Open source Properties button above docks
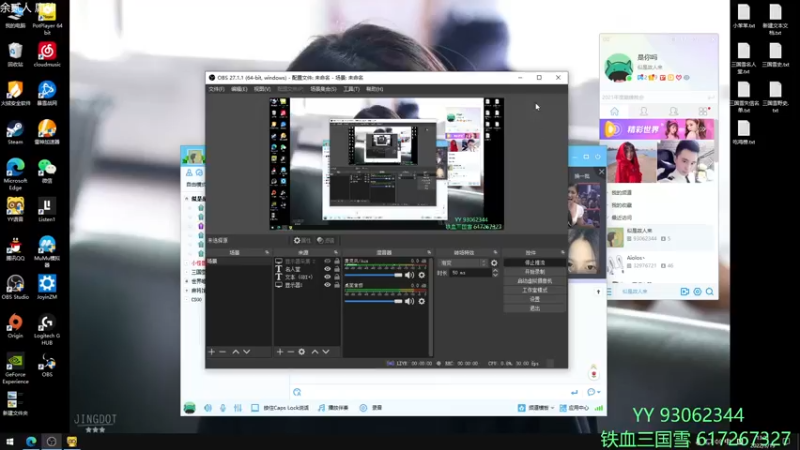800x450 pixels. [302, 240]
